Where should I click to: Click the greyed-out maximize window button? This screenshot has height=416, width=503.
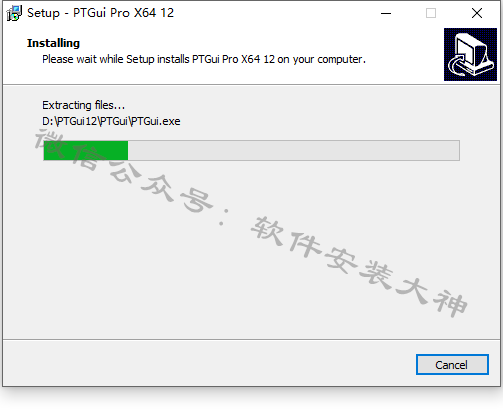(431, 13)
